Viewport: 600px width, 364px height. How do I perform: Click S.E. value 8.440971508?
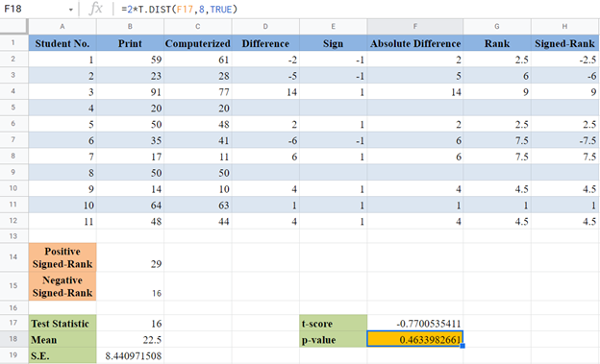[130, 355]
